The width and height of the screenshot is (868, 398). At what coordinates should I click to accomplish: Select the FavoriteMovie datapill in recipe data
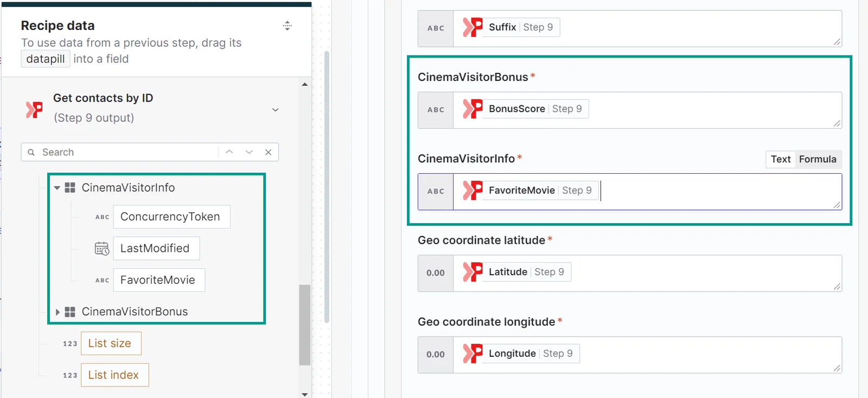pos(159,280)
